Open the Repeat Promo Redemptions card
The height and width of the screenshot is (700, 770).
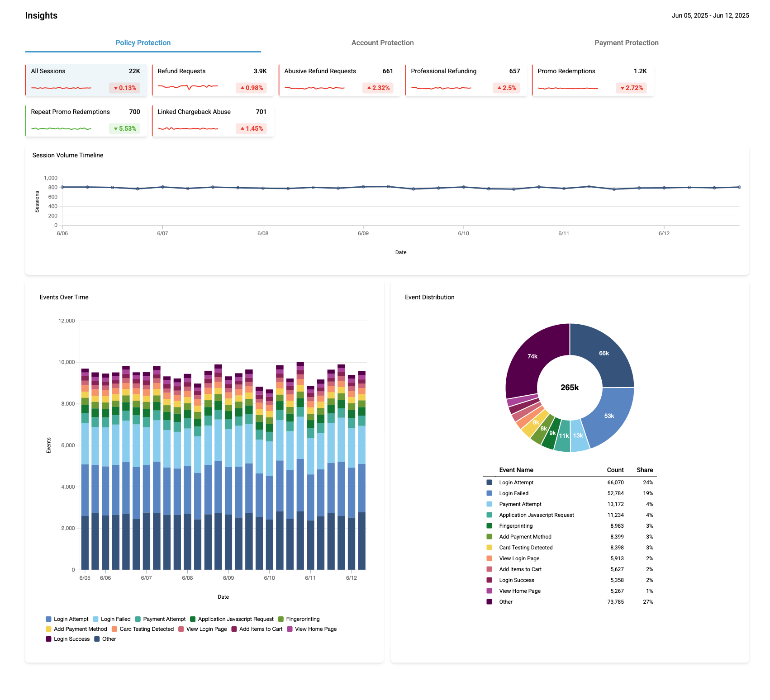(86, 121)
